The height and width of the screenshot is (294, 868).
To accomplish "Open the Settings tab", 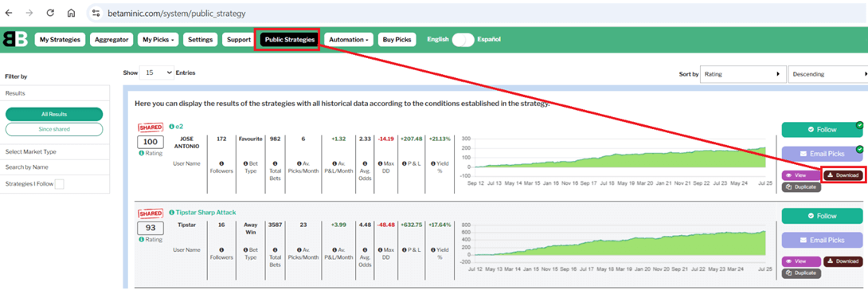I will point(200,40).
